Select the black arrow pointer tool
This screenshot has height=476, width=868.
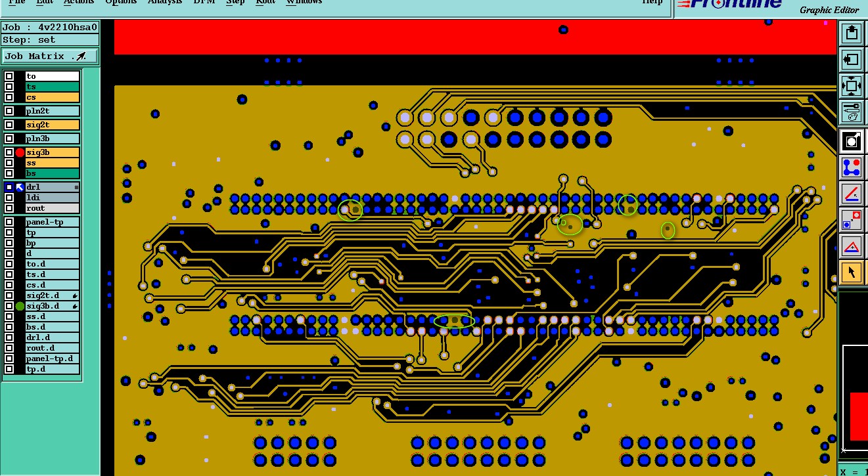click(x=852, y=272)
